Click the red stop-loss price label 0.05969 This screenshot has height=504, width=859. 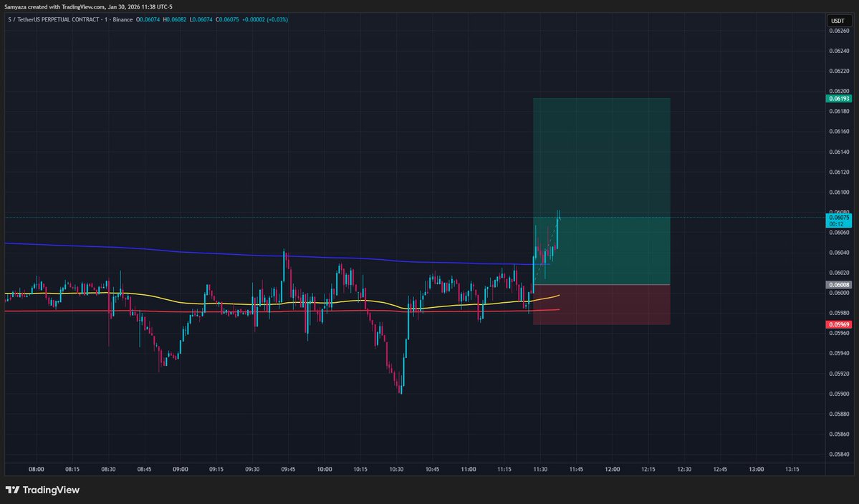click(839, 324)
